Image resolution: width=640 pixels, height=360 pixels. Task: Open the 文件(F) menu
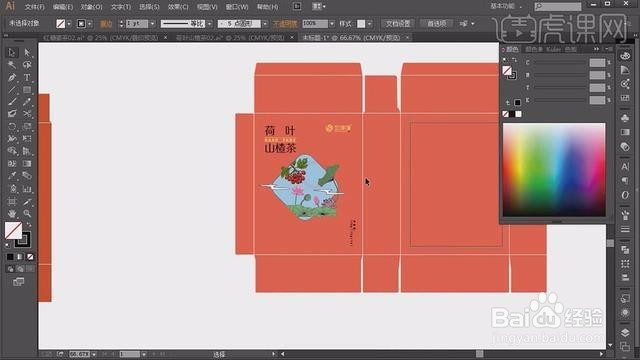pyautogui.click(x=35, y=7)
